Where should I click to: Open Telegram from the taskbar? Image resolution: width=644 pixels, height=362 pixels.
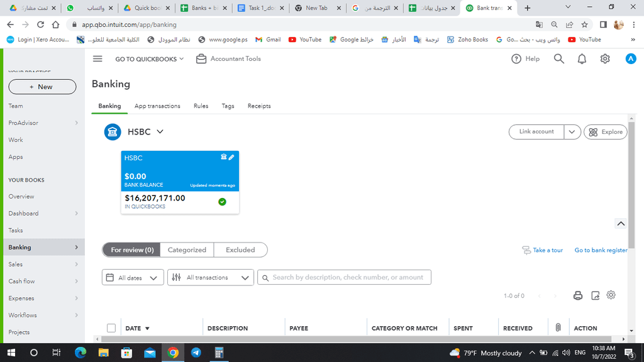196,353
